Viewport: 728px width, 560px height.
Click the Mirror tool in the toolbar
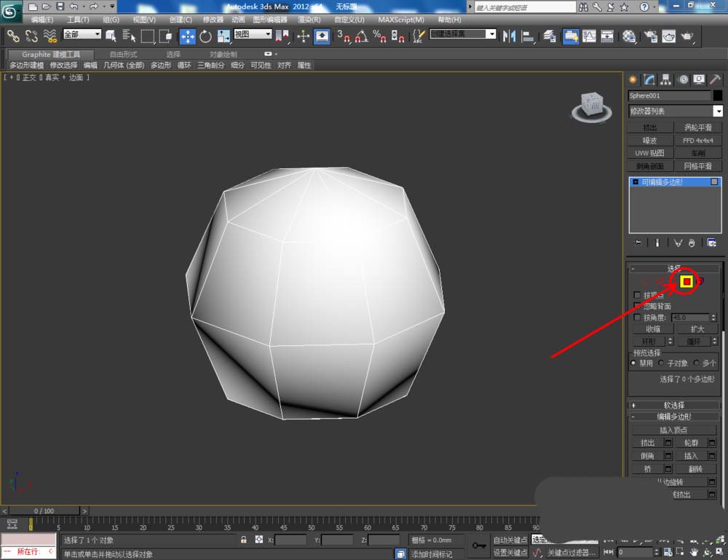pos(509,36)
